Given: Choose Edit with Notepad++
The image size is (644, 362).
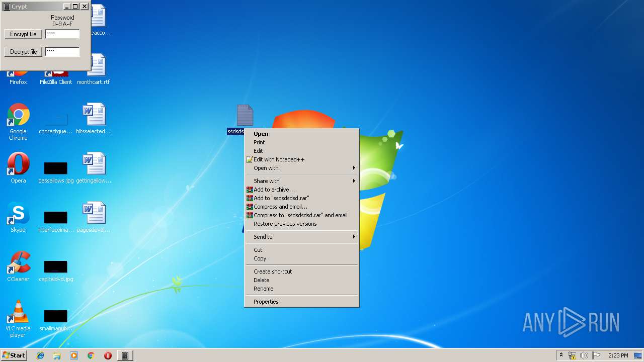Looking at the screenshot, I should point(302,159).
